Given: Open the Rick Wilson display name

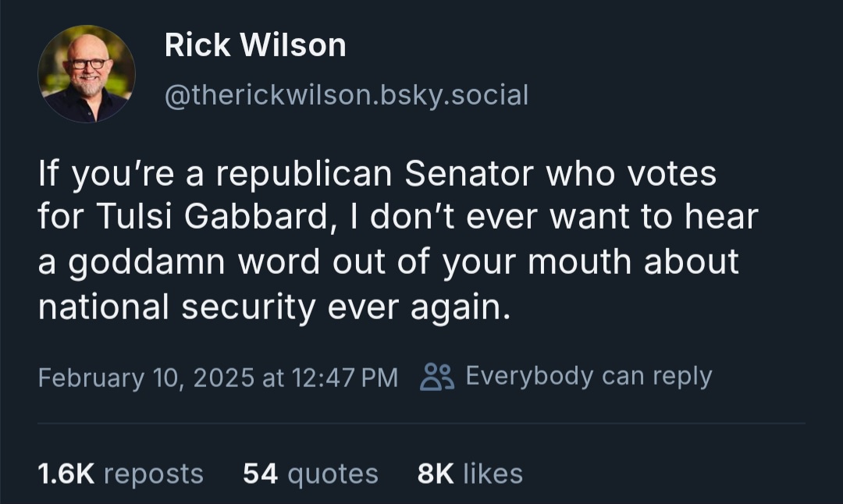Looking at the screenshot, I should [x=255, y=46].
